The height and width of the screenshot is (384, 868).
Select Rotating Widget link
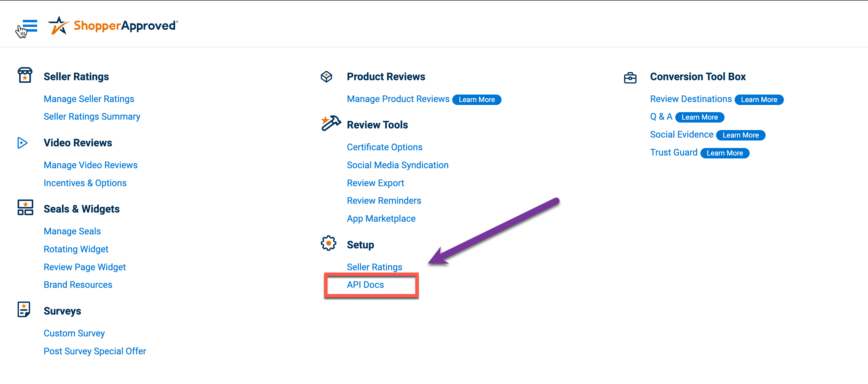76,249
